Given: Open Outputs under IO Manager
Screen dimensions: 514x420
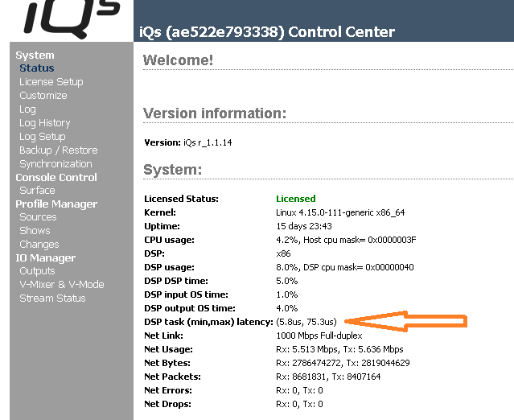Looking at the screenshot, I should point(37,271).
